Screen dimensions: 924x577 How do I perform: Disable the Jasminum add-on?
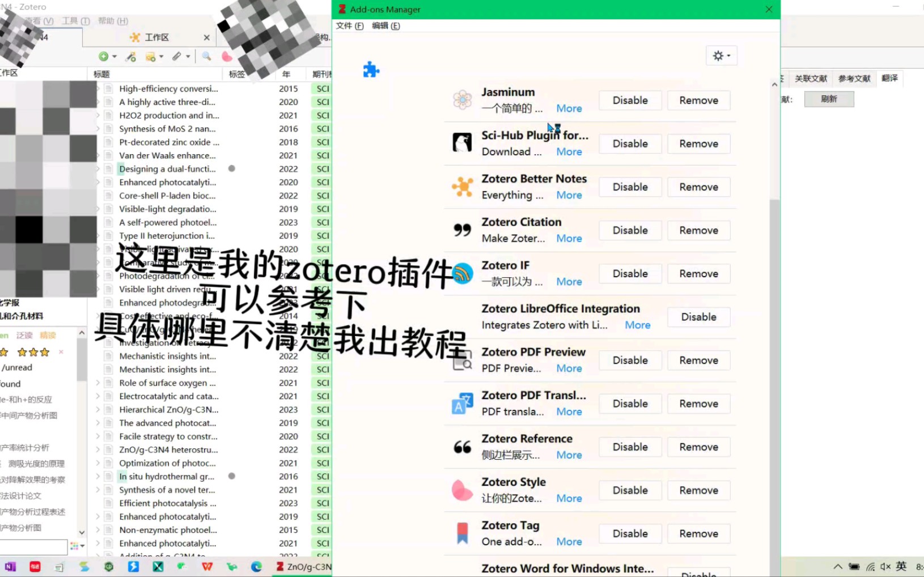pos(630,100)
